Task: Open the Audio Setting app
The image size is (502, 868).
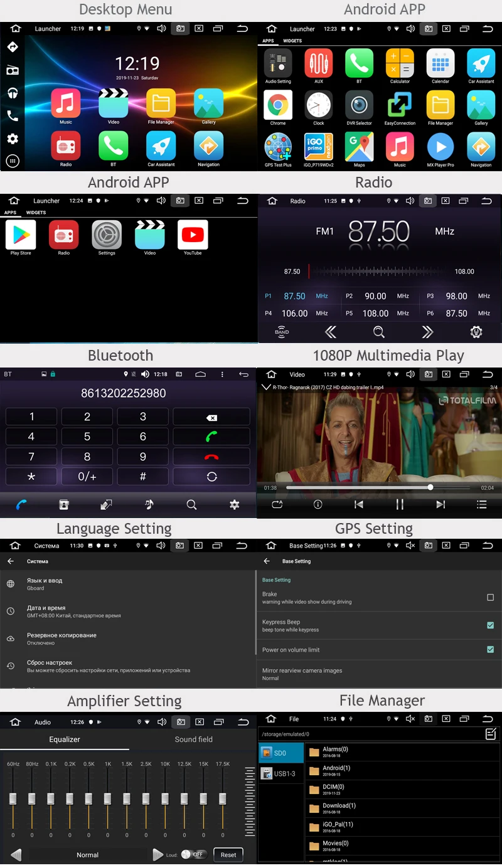Action: click(x=278, y=65)
